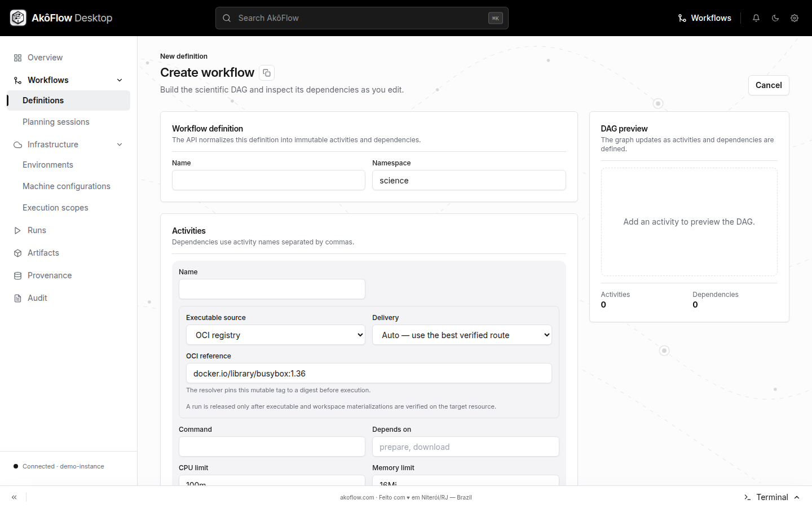Open Machine configurations
The height and width of the screenshot is (508, 812).
69,186
